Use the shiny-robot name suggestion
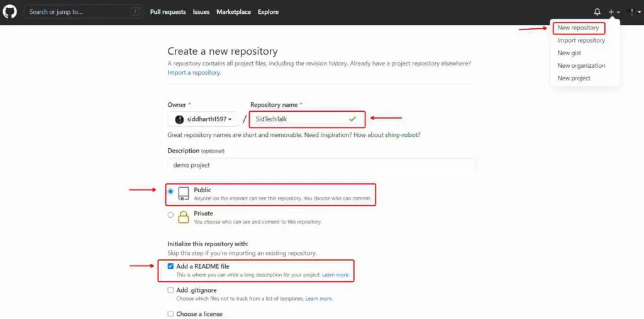The width and height of the screenshot is (644, 319). coord(401,135)
